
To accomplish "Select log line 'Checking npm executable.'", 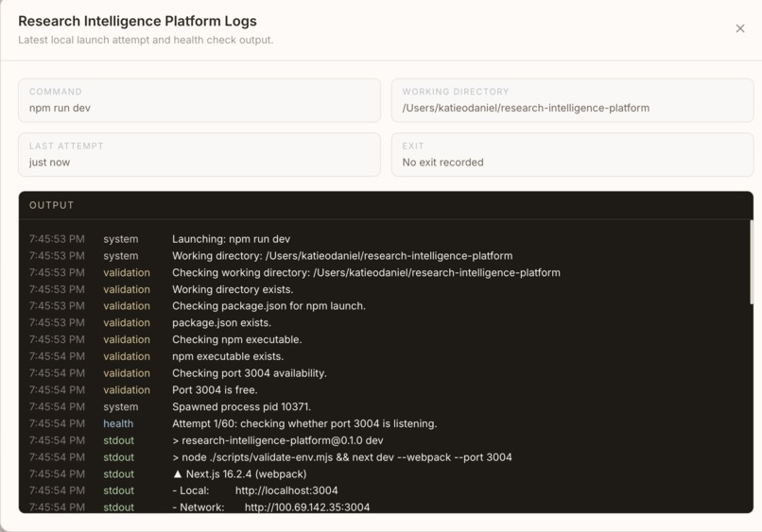I will [236, 339].
